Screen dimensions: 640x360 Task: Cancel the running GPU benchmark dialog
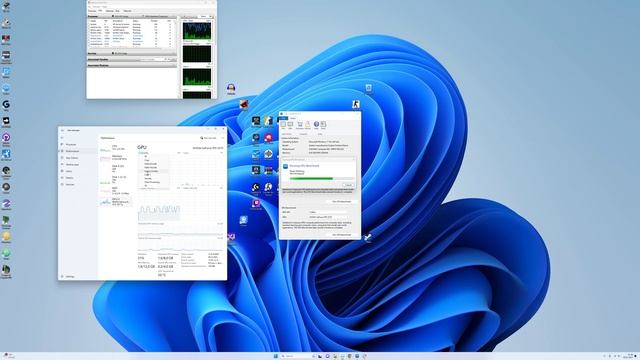tap(348, 185)
